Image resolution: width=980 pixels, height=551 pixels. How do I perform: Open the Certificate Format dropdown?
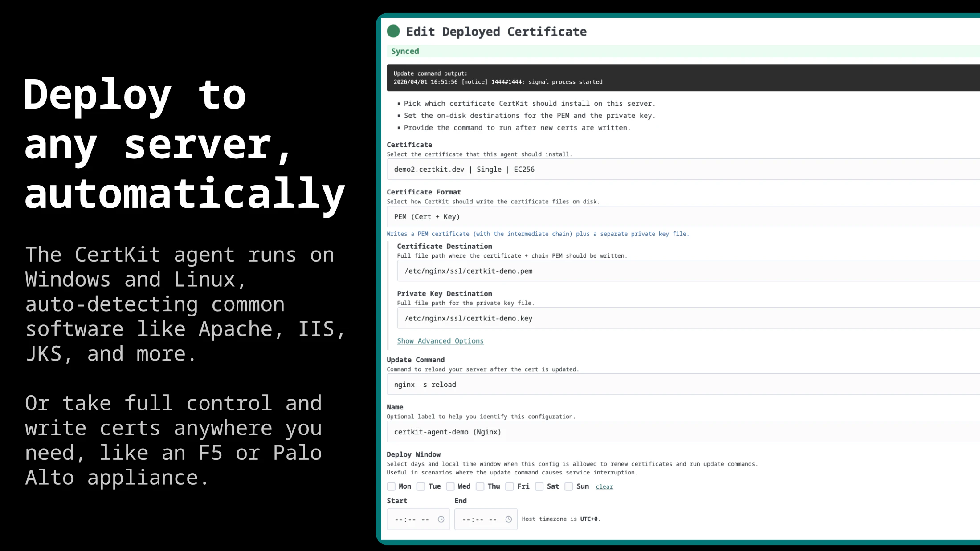[624, 216]
